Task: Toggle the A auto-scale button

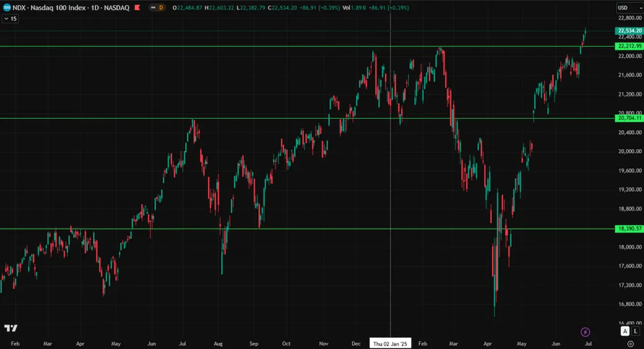Action: tap(625, 331)
